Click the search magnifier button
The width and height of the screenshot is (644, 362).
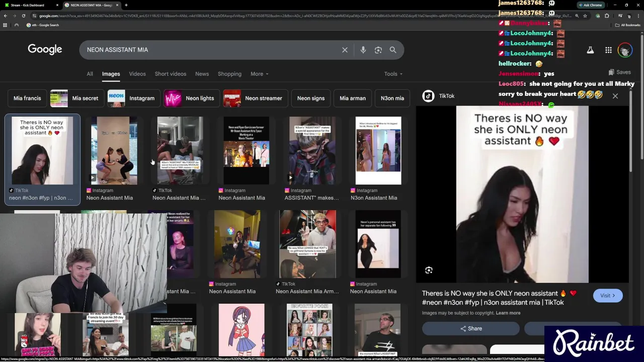coord(393,50)
